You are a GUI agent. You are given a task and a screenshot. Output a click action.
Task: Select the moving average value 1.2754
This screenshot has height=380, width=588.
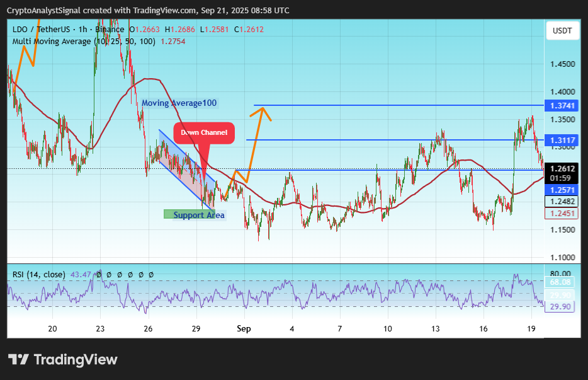pos(173,42)
